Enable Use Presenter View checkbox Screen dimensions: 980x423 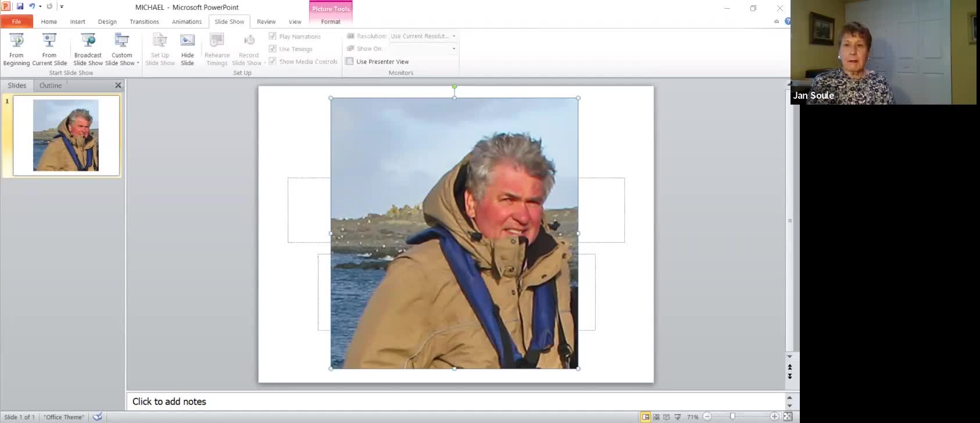coord(349,61)
